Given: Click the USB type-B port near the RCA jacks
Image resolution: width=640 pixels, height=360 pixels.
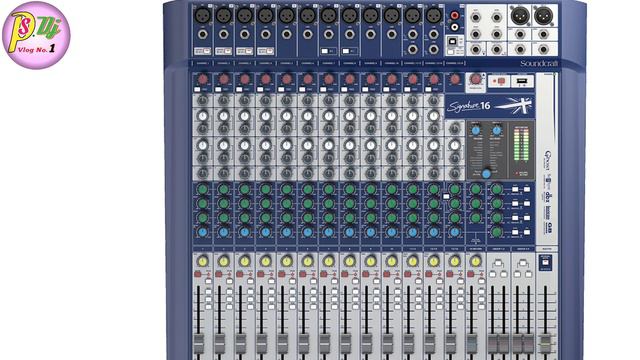Looking at the screenshot, I should [452, 41].
